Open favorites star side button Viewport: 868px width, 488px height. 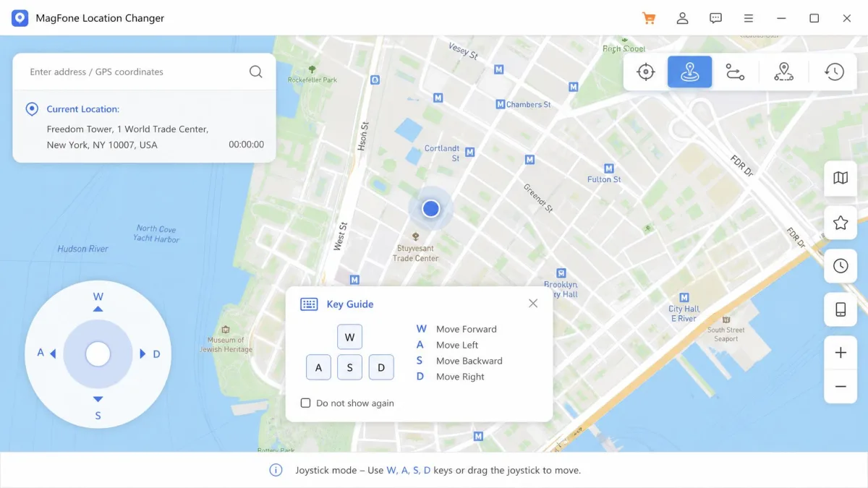click(841, 223)
